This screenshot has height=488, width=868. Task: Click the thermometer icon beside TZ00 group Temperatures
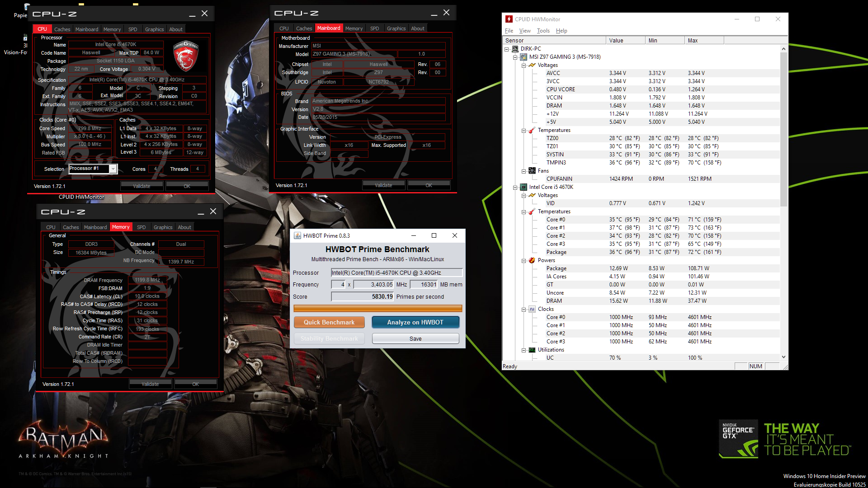532,130
